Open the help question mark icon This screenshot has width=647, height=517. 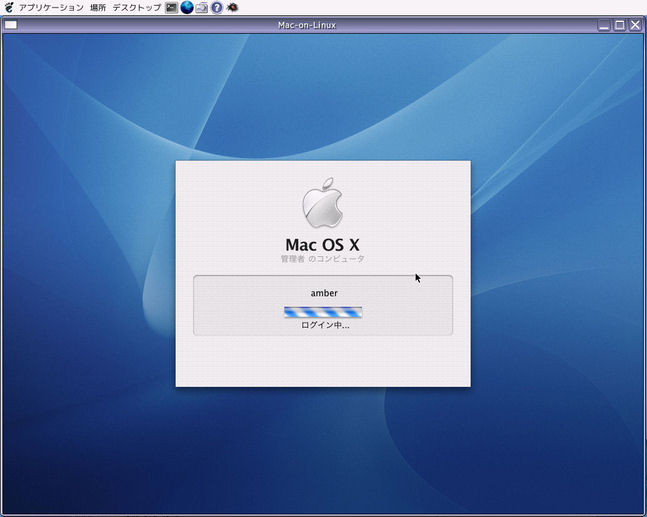tap(217, 7)
